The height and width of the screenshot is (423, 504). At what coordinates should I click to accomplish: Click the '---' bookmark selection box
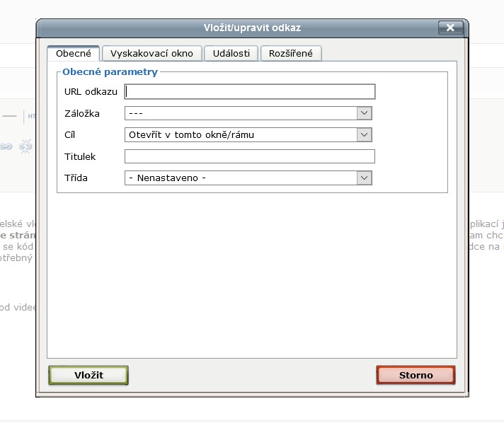click(x=241, y=113)
